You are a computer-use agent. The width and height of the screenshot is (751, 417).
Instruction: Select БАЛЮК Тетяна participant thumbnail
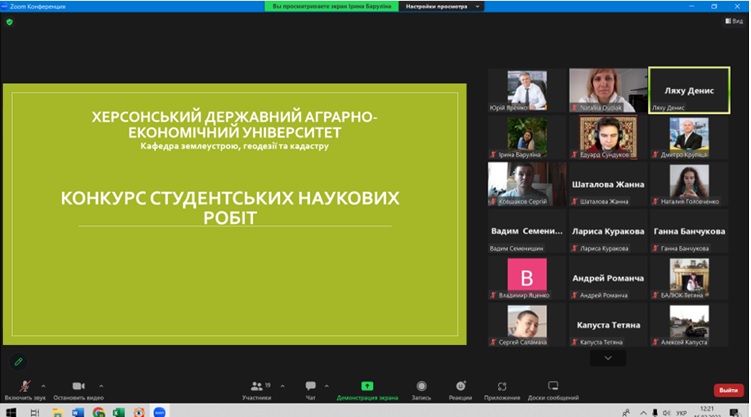pos(689,278)
